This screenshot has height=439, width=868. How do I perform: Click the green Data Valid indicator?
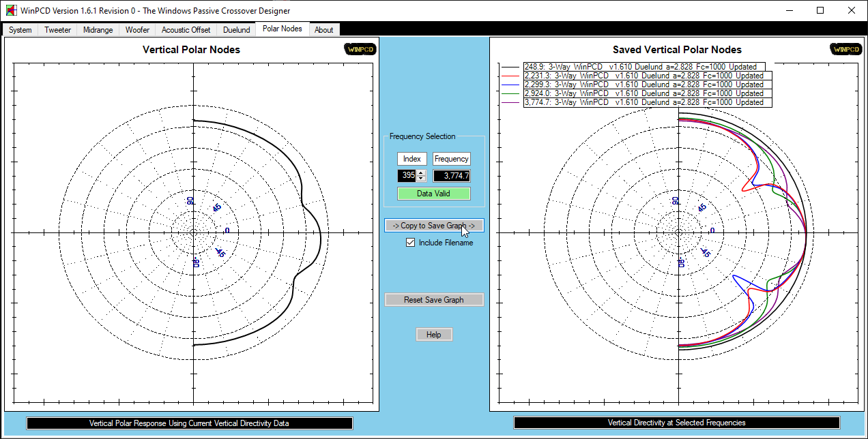(434, 194)
